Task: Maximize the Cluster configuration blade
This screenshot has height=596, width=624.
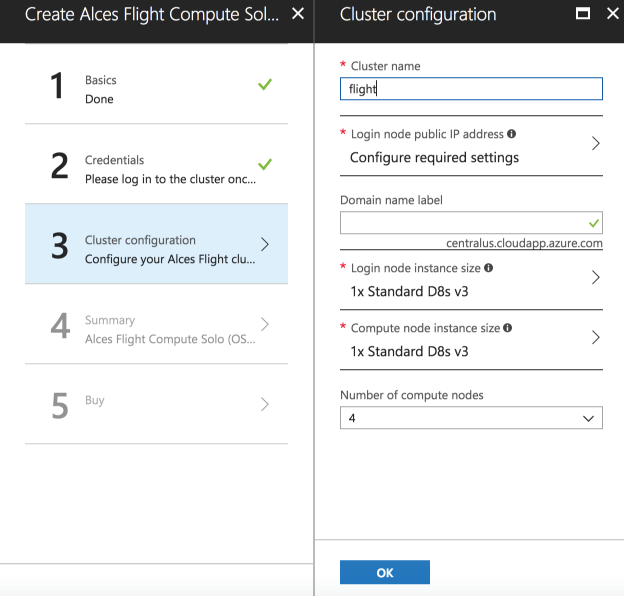Action: point(583,15)
